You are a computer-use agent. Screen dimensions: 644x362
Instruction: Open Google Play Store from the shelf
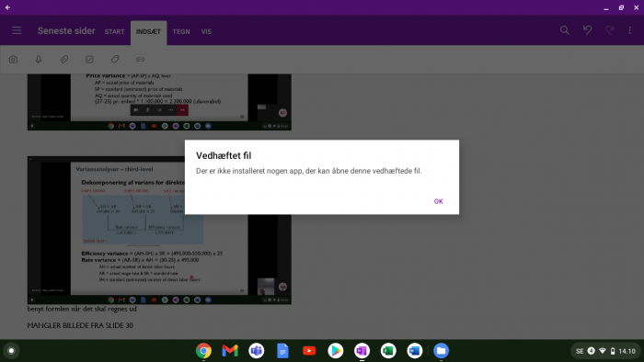coord(336,351)
